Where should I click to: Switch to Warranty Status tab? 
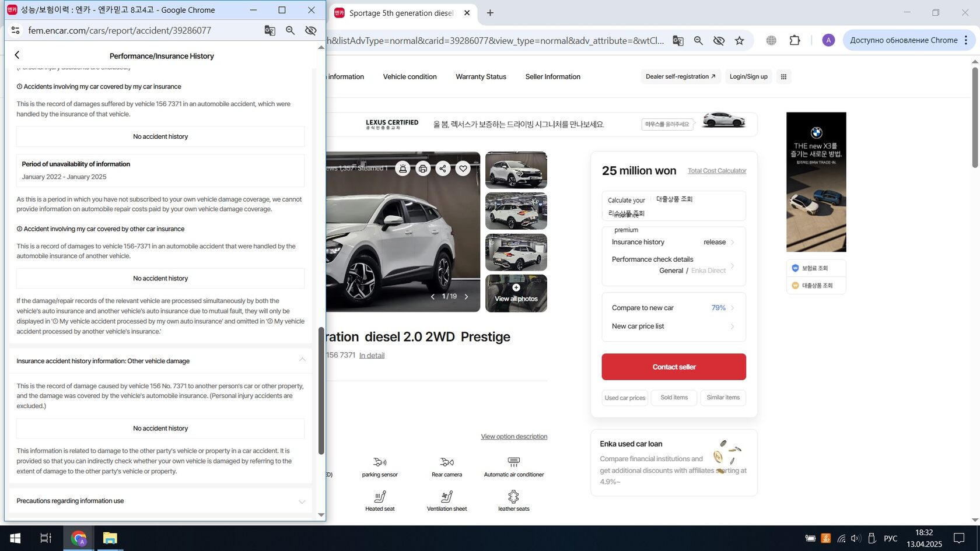pyautogui.click(x=481, y=76)
